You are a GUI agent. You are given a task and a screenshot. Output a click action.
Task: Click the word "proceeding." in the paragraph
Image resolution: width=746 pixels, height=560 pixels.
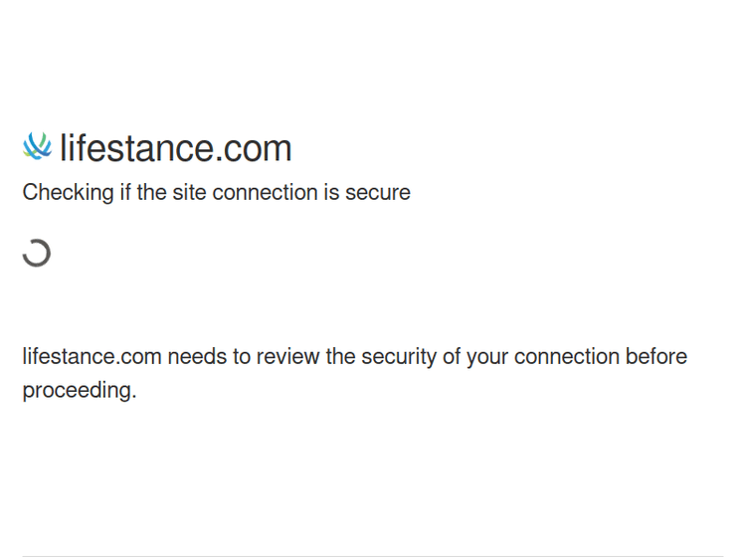(80, 390)
